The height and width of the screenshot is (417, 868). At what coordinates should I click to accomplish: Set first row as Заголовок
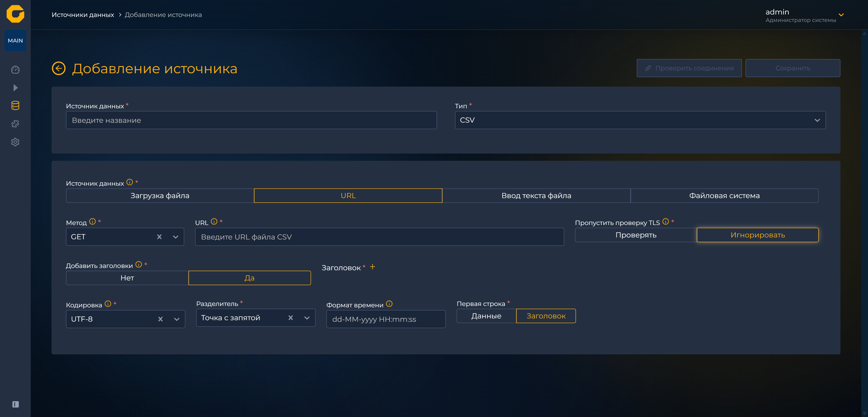click(x=546, y=316)
